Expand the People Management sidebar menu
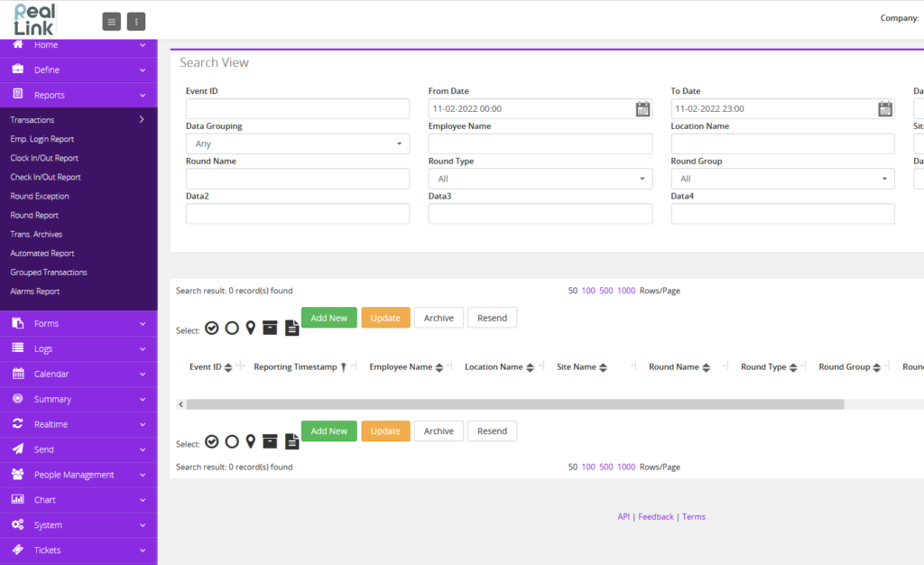The image size is (924, 565). point(78,475)
